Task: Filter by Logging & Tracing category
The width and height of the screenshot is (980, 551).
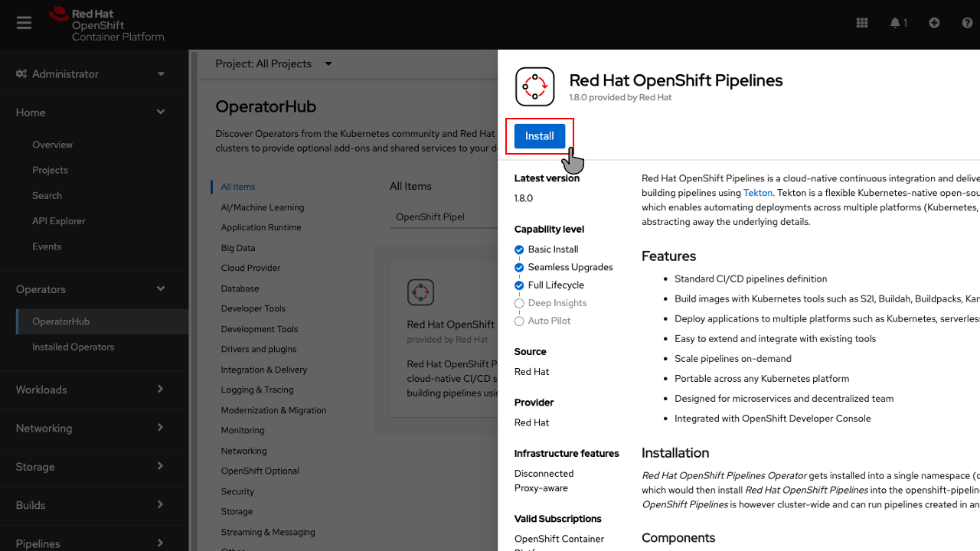Action: point(257,390)
